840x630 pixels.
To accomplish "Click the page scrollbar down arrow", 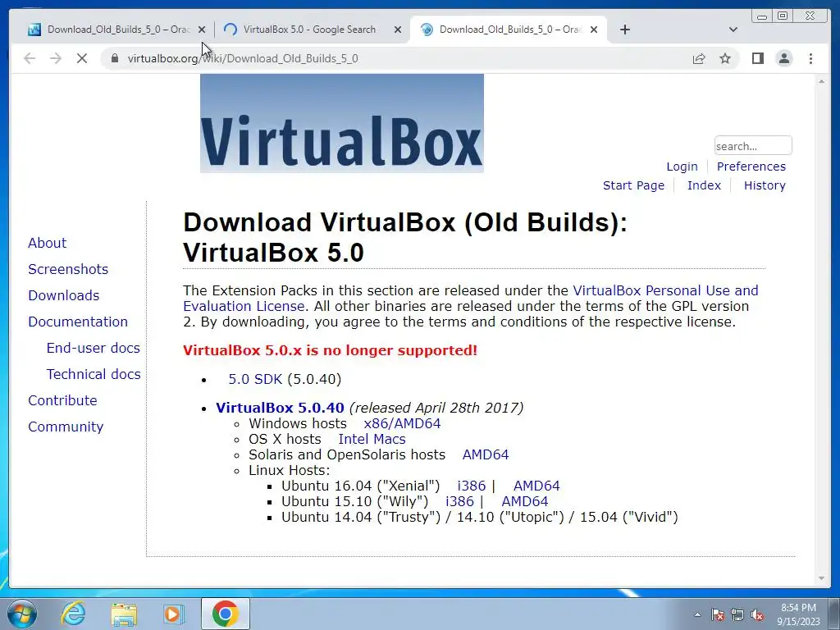I will coord(821,578).
